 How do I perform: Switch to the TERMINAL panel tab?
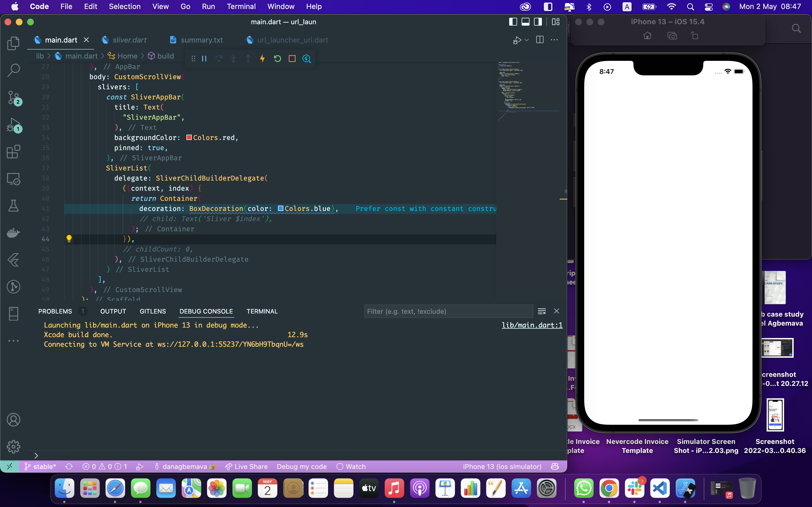262,311
